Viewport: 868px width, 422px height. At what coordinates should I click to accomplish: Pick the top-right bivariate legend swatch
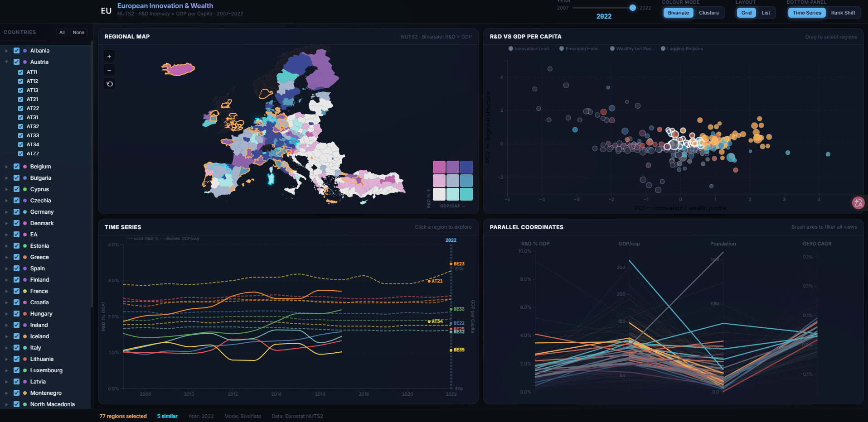[x=466, y=167]
